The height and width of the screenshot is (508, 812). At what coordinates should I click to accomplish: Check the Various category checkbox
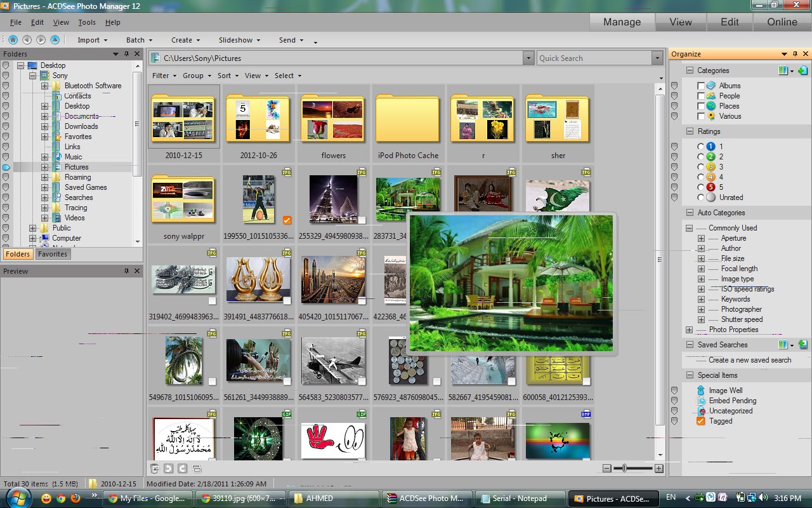coord(701,116)
